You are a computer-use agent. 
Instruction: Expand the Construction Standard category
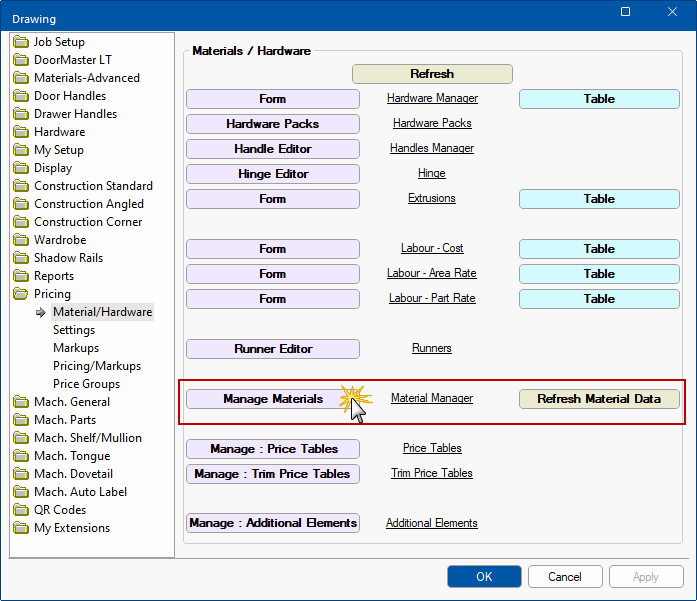pos(93,186)
